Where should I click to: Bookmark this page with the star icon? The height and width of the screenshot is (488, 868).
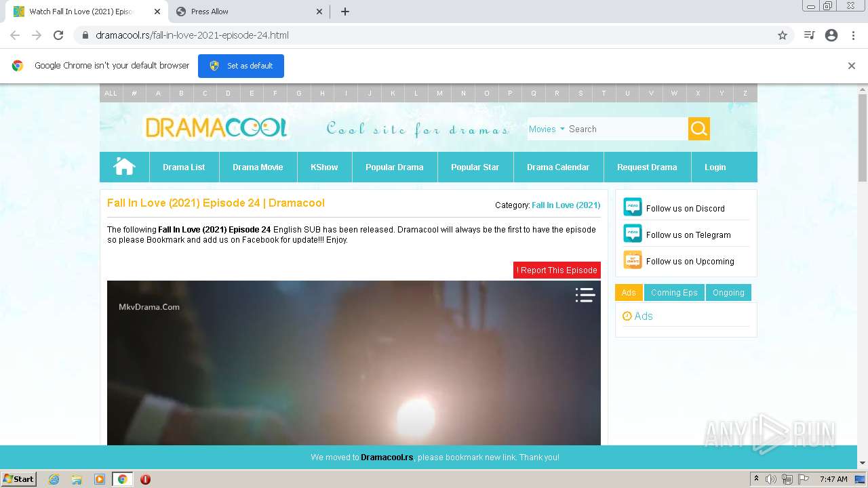point(783,35)
